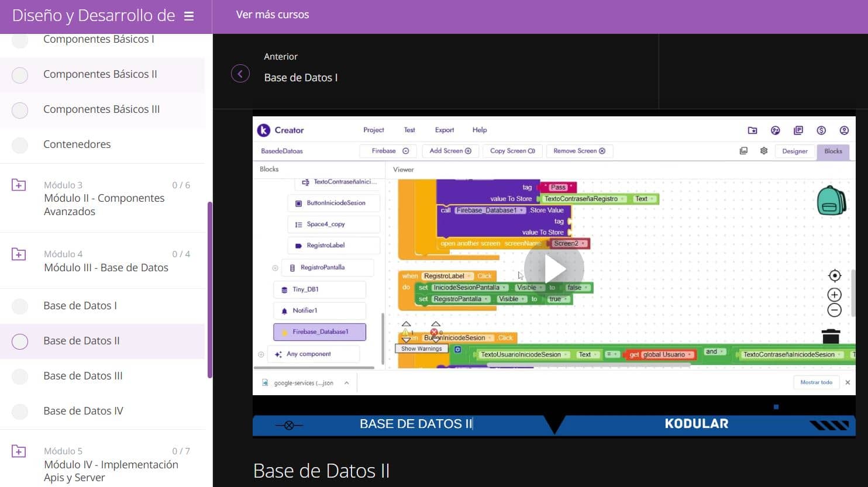Click the user account icon in Creator
Image resolution: width=868 pixels, height=487 pixels.
(844, 130)
